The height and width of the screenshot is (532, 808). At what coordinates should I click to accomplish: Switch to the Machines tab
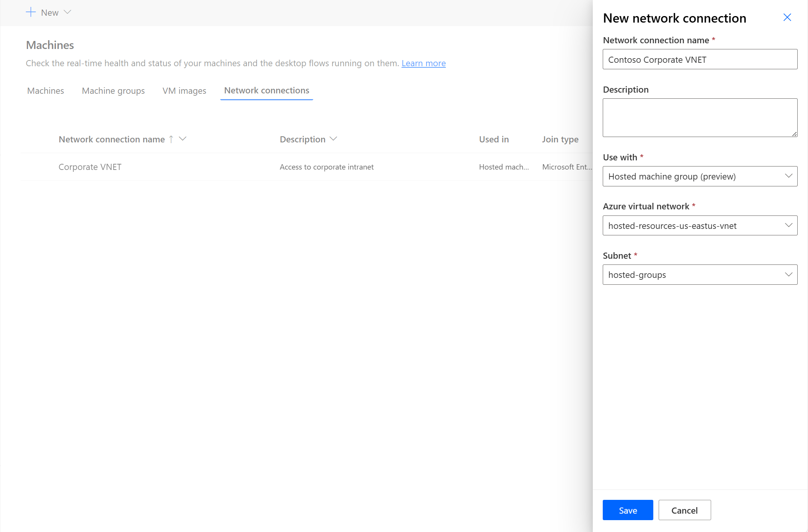point(45,90)
